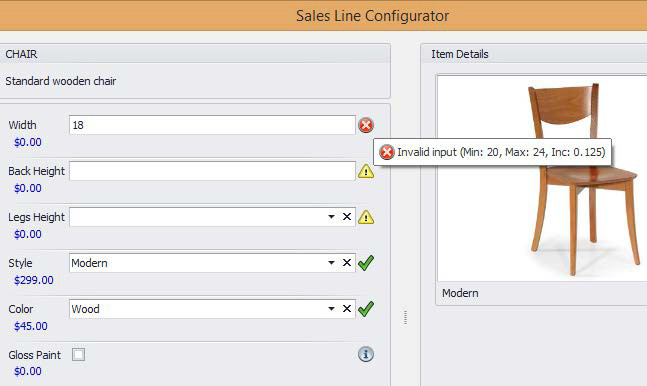The height and width of the screenshot is (386, 647).
Task: Expand the Legs Height dropdown arrow
Action: point(331,217)
